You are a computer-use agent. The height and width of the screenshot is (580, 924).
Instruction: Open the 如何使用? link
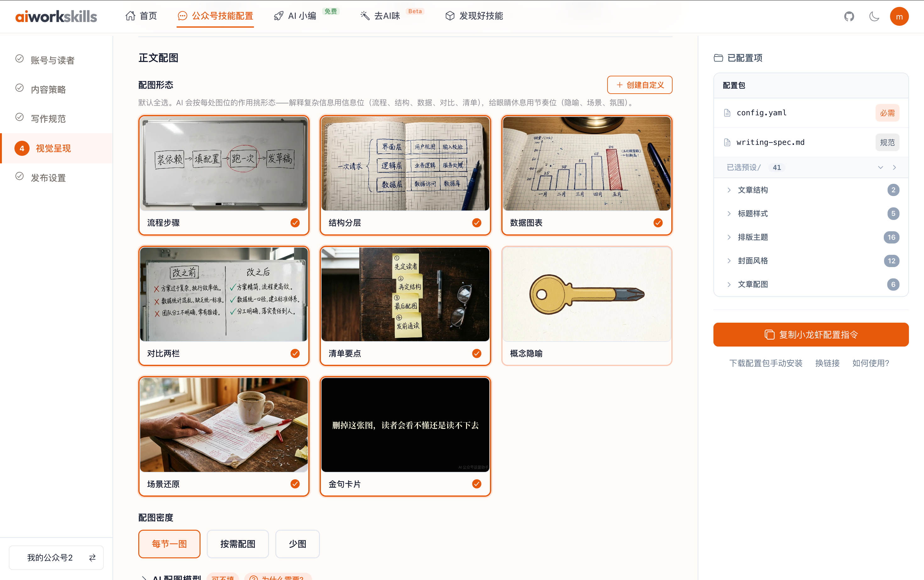[x=870, y=363]
